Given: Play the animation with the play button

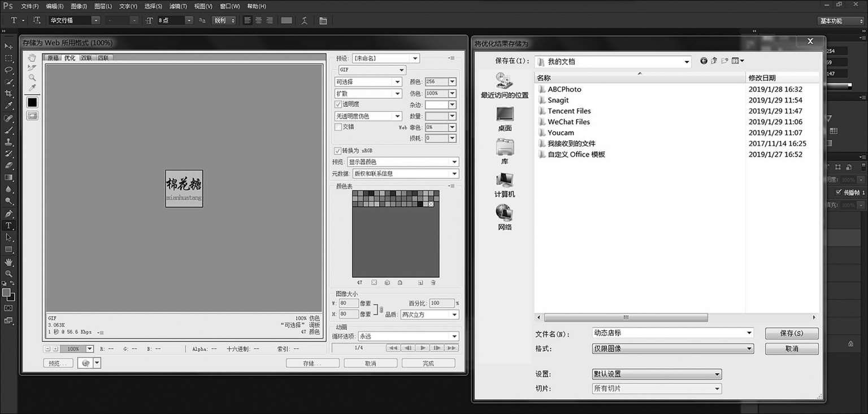Looking at the screenshot, I should coord(423,348).
